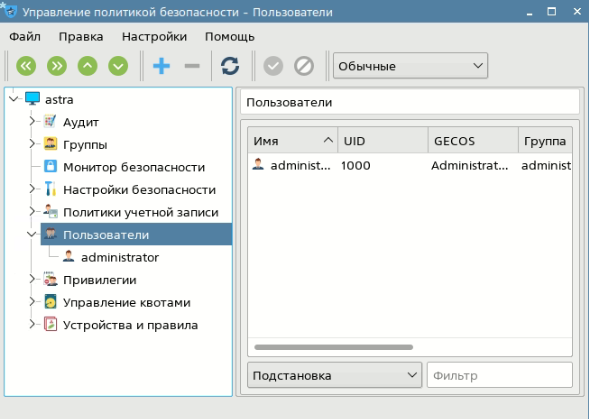Click the green double-left first arrow

pyautogui.click(x=26, y=66)
